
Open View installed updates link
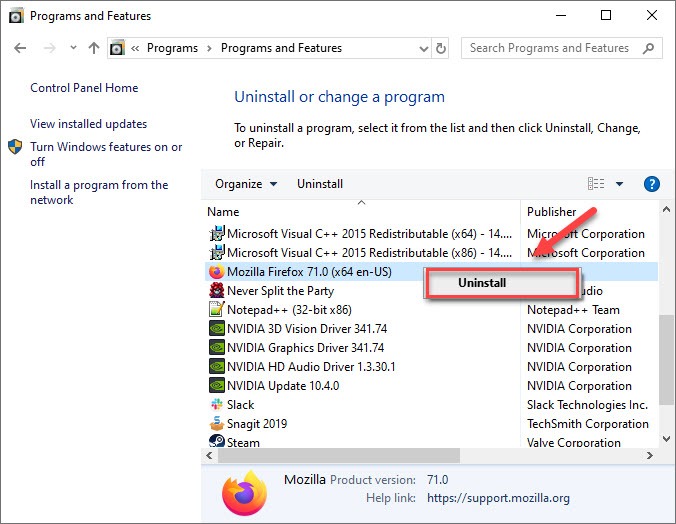(x=88, y=124)
